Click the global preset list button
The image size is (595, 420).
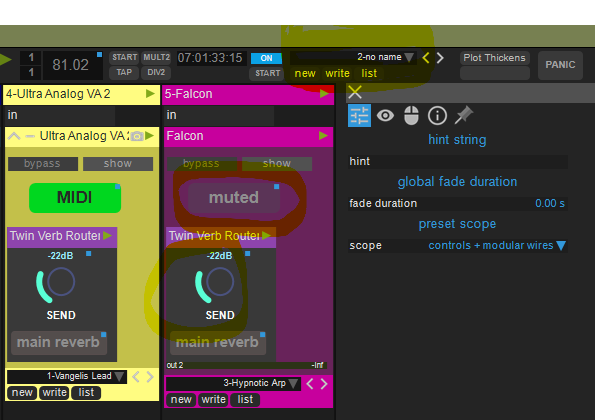click(369, 74)
